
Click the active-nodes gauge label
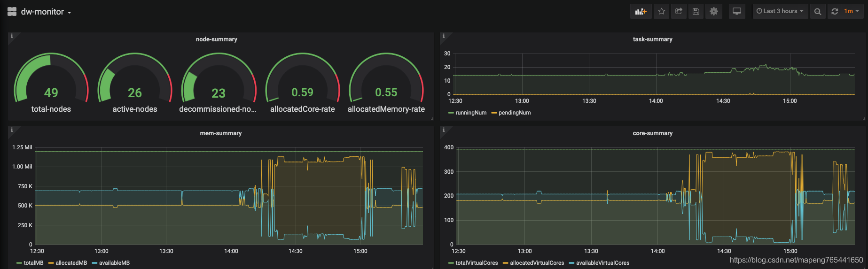[135, 109]
